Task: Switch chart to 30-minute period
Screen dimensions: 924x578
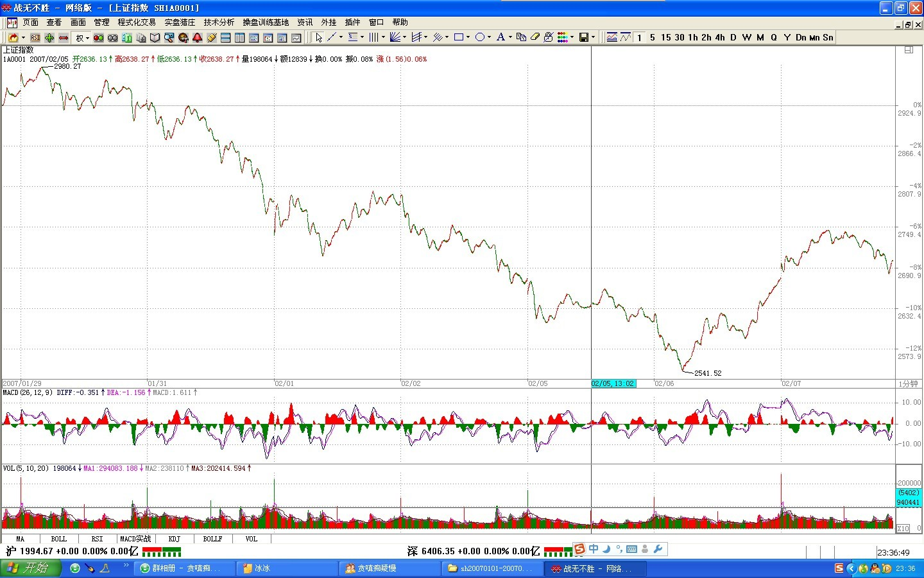Action: tap(680, 38)
